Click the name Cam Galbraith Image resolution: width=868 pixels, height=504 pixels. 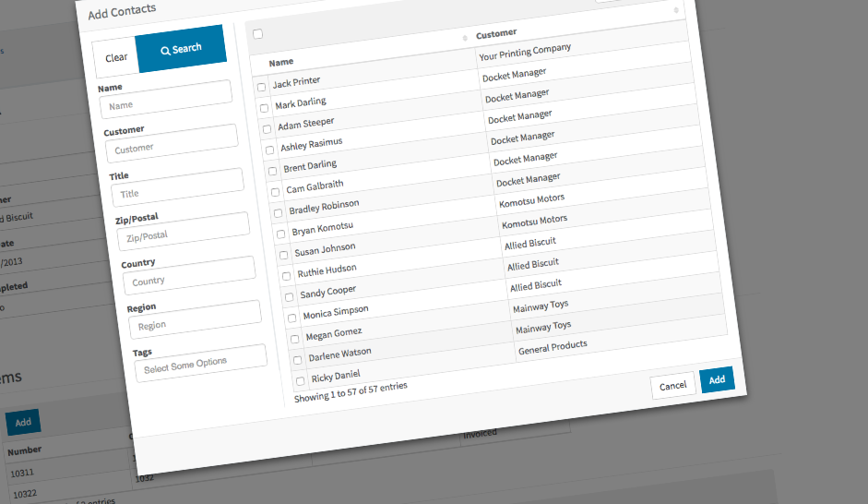315,186
